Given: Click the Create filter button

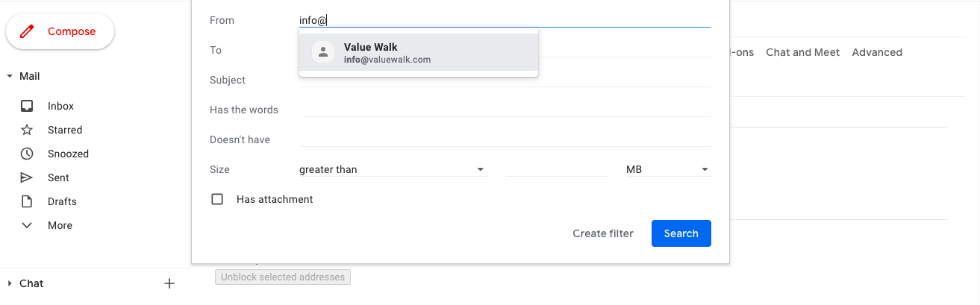Looking at the screenshot, I should pyautogui.click(x=602, y=233).
